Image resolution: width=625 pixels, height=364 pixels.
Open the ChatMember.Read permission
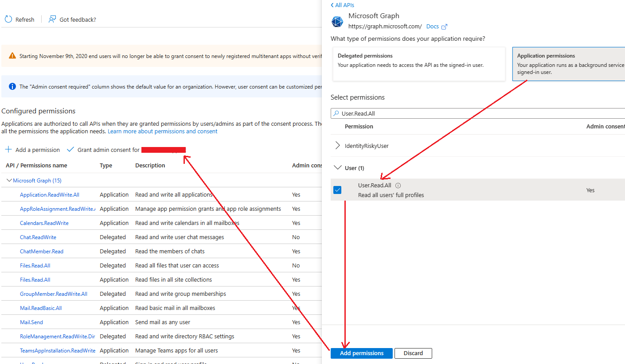click(42, 251)
